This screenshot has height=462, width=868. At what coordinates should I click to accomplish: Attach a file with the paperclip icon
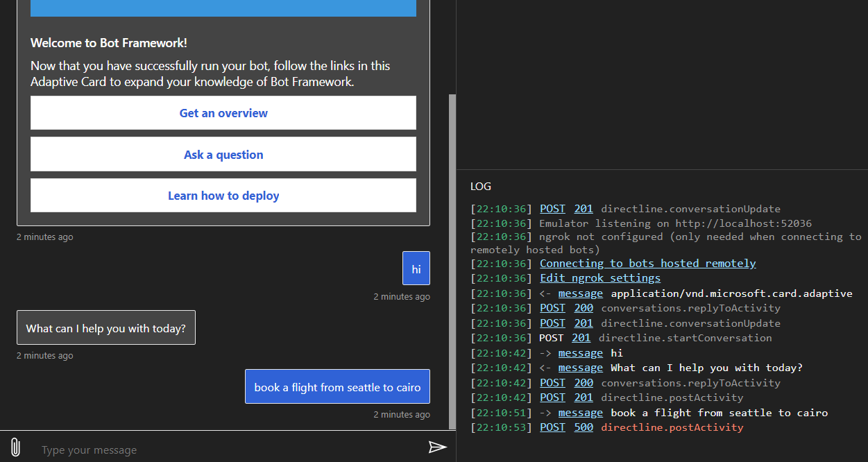pyautogui.click(x=15, y=447)
